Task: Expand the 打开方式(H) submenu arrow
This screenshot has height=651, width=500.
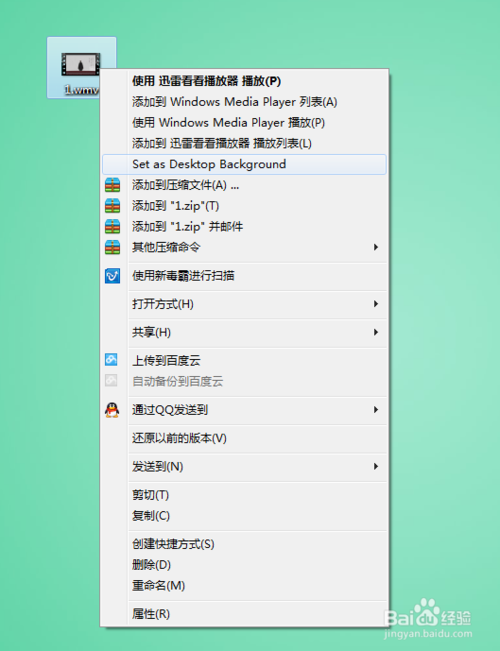Action: click(x=375, y=304)
